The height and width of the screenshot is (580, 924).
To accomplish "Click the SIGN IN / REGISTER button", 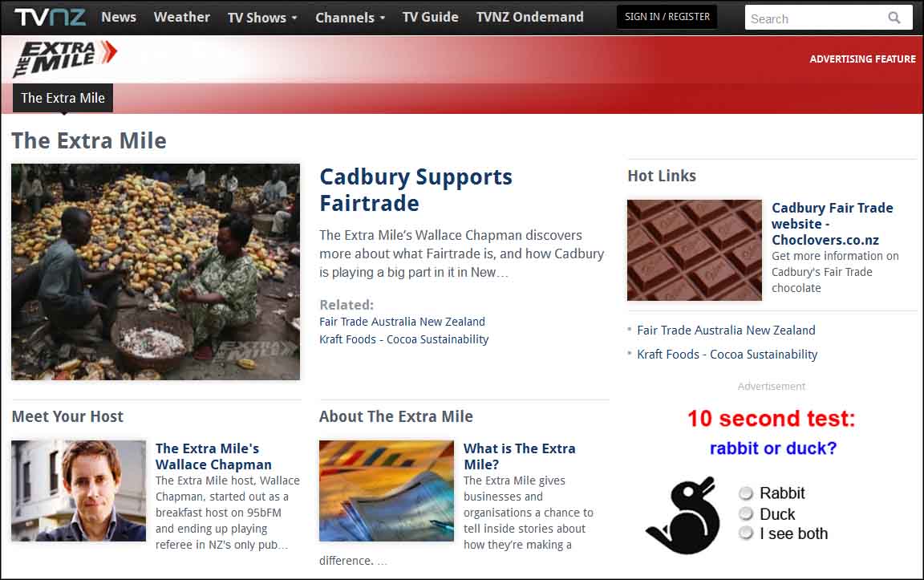I will (x=667, y=17).
